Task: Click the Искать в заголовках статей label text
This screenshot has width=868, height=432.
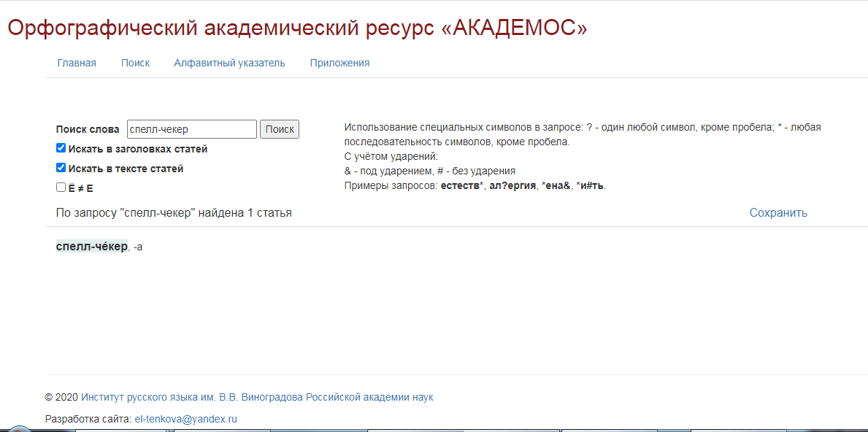Action: pyautogui.click(x=138, y=149)
